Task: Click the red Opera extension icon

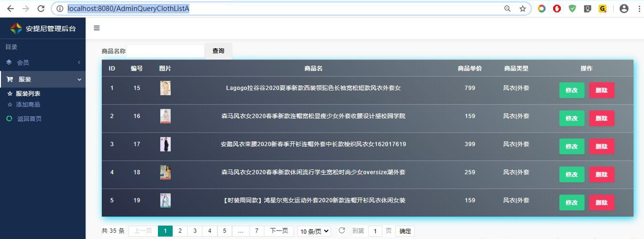Action: (x=557, y=9)
